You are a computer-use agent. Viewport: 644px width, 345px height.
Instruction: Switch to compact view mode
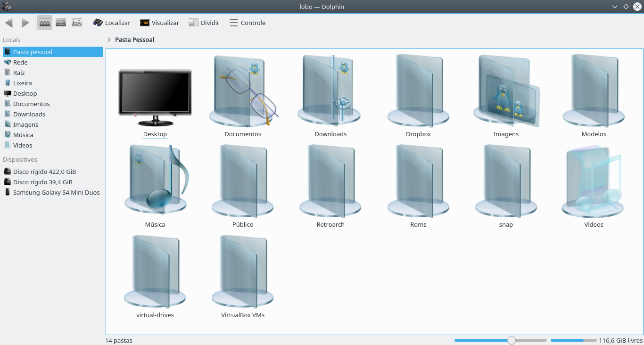60,22
